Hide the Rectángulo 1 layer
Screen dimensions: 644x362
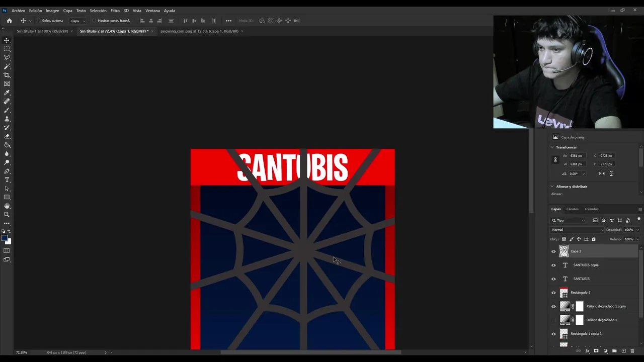(553, 293)
